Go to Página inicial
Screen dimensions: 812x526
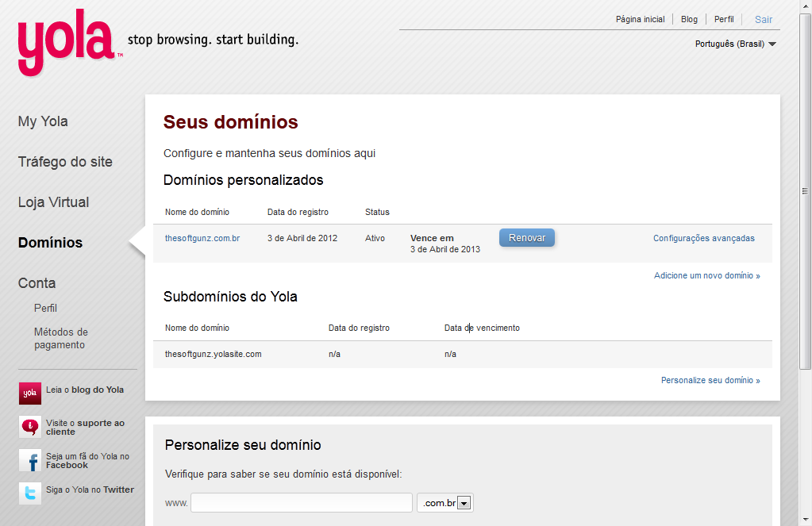point(640,19)
